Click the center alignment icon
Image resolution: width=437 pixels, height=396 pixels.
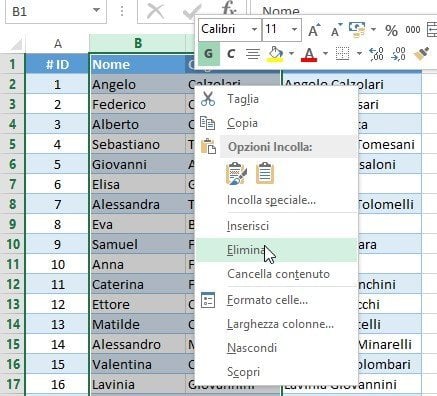(253, 54)
